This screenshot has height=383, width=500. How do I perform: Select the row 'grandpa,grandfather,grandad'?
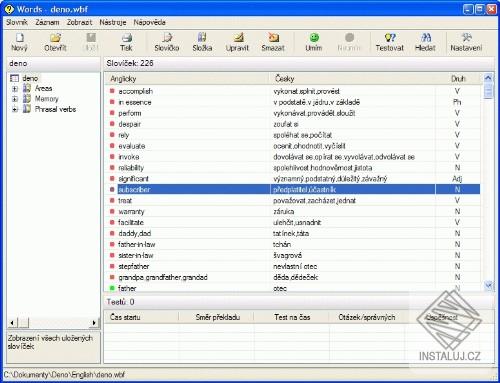pyautogui.click(x=293, y=277)
